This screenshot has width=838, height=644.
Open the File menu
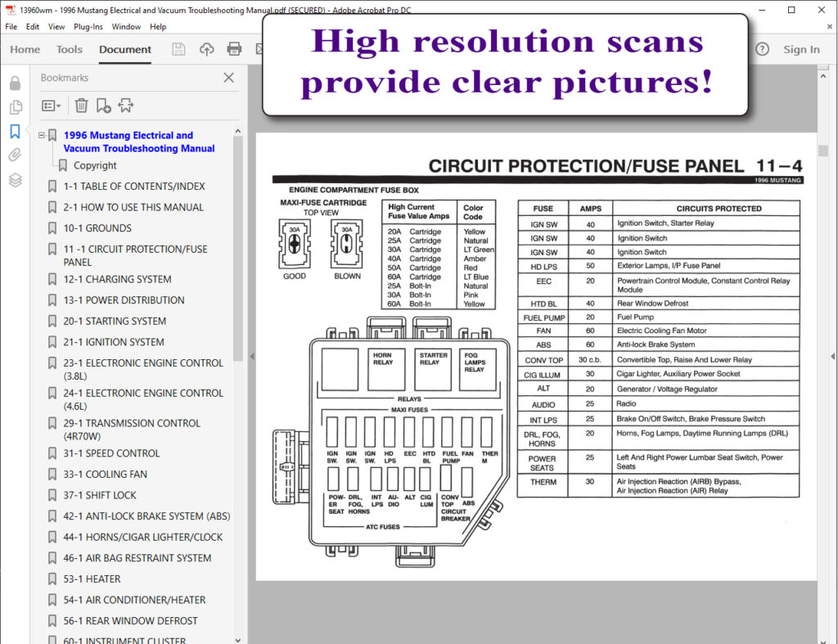[x=11, y=27]
